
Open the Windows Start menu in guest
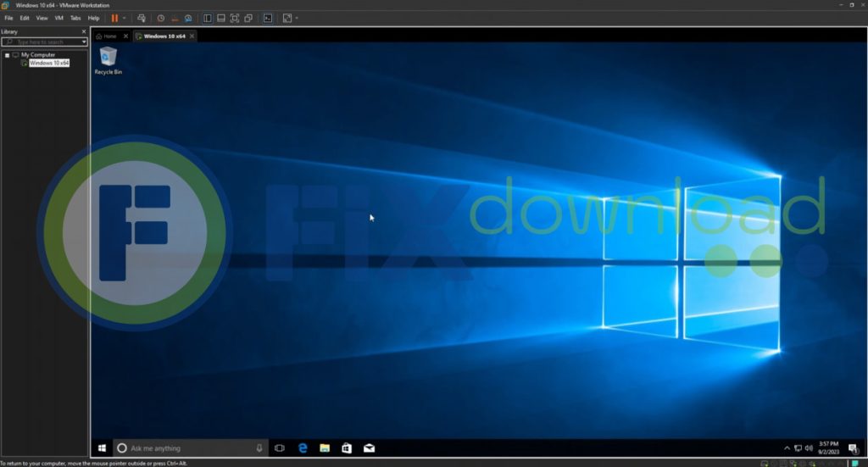click(x=102, y=448)
